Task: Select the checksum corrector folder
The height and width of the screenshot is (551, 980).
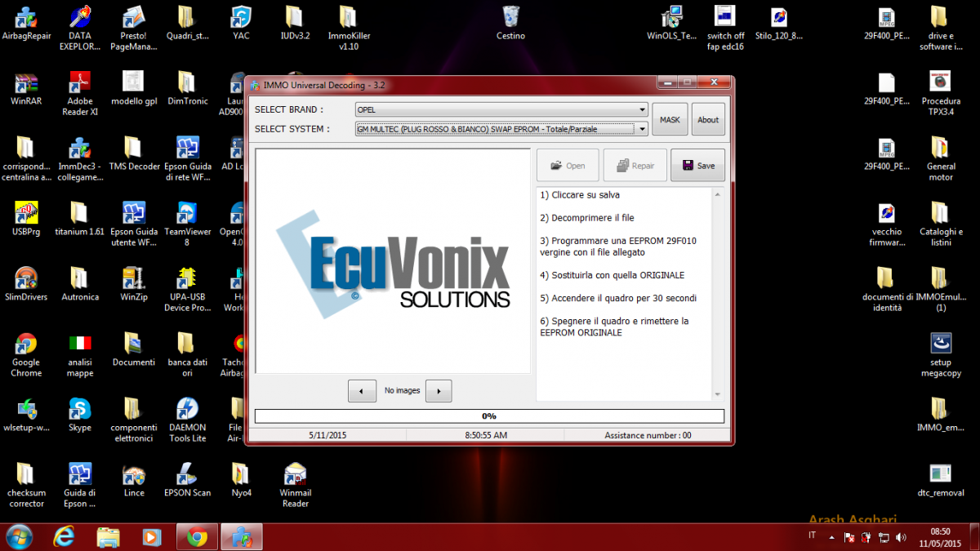Action: tap(26, 486)
